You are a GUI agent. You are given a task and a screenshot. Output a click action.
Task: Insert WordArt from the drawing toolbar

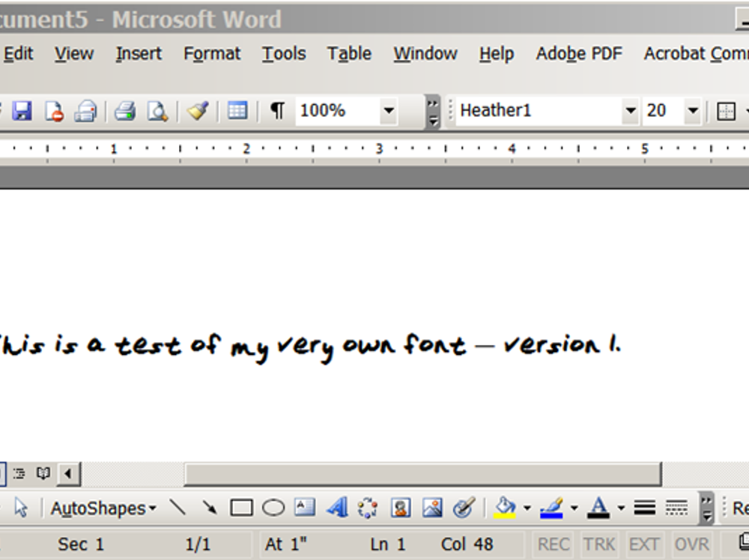click(337, 508)
